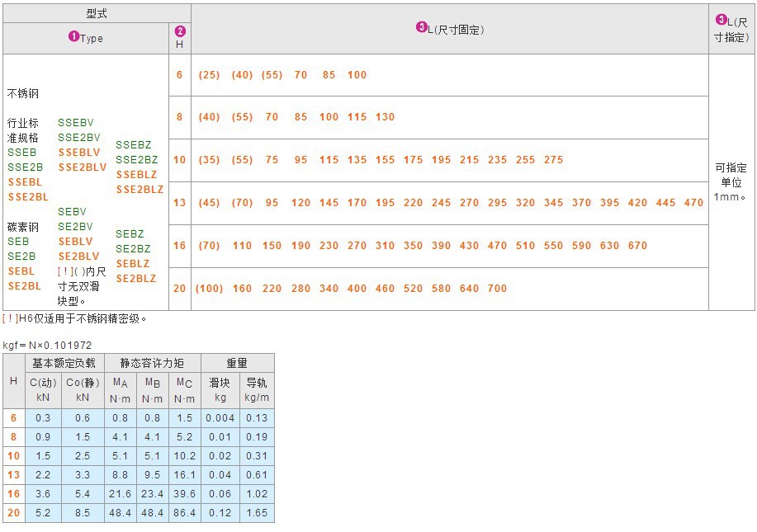Viewport: 757px width, 532px height.
Task: Click the 可指定单位1mm note cell
Action: 730,175
